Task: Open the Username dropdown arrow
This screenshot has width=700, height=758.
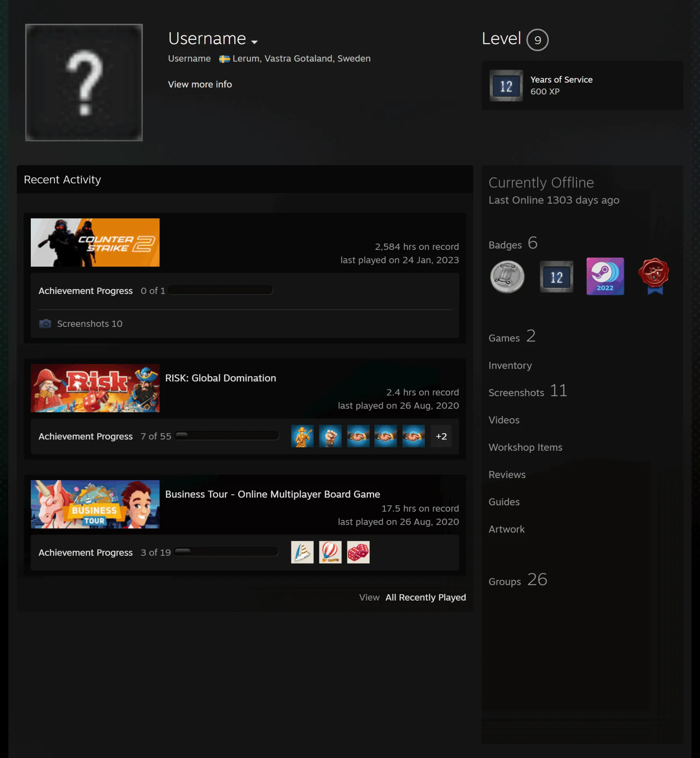Action: click(x=254, y=41)
